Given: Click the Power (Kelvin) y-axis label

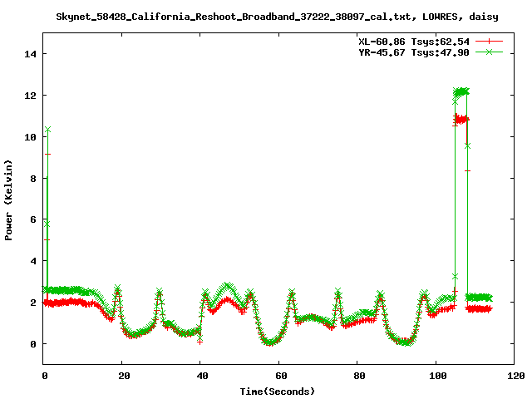Looking at the screenshot, I should [x=8, y=200].
